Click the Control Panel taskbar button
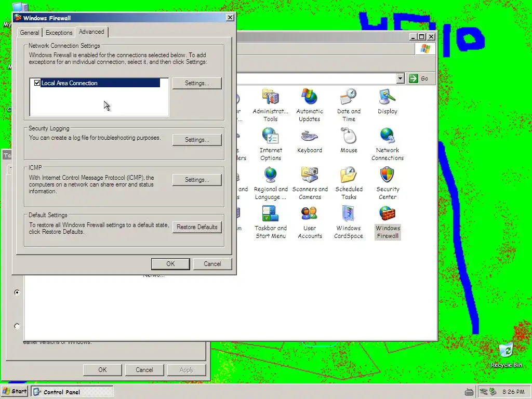 coord(72,392)
